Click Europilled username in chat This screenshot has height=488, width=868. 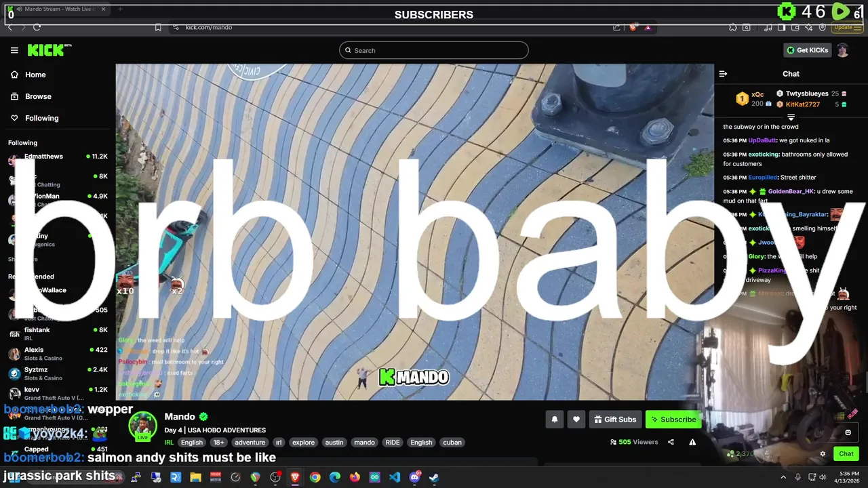pos(763,178)
